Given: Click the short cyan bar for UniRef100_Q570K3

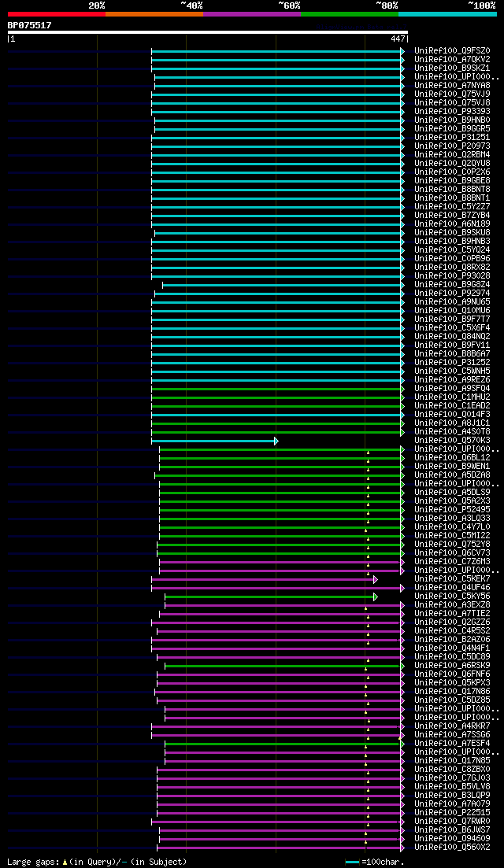Looking at the screenshot, I should pyautogui.click(x=215, y=441).
